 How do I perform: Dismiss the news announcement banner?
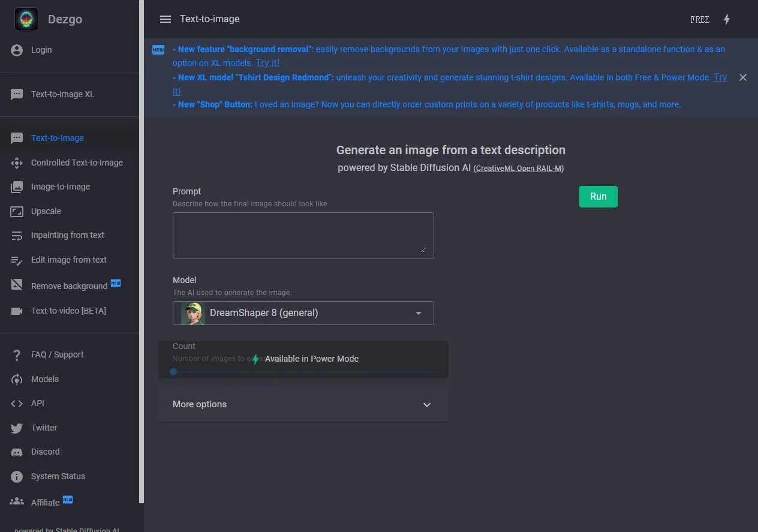[x=743, y=77]
